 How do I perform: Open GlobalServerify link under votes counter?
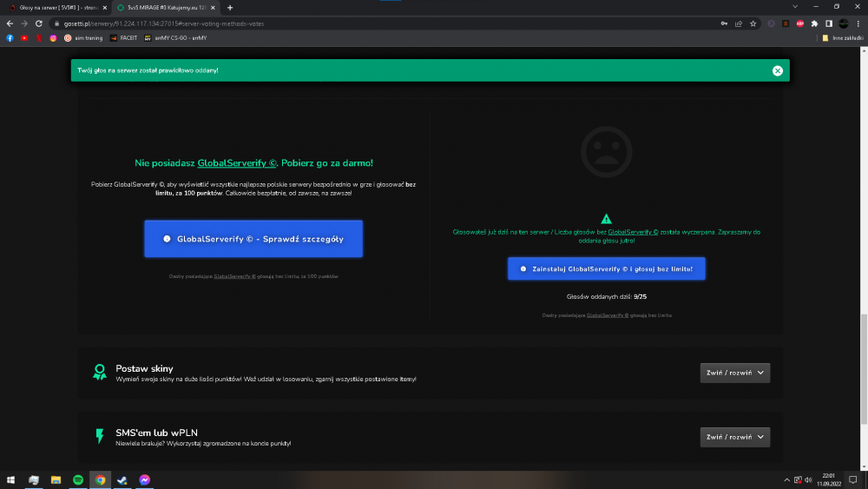(608, 315)
